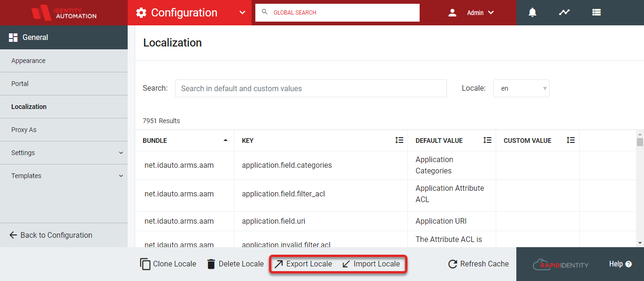Click the Identity Automation logo
This screenshot has width=644, height=281.
point(64,13)
